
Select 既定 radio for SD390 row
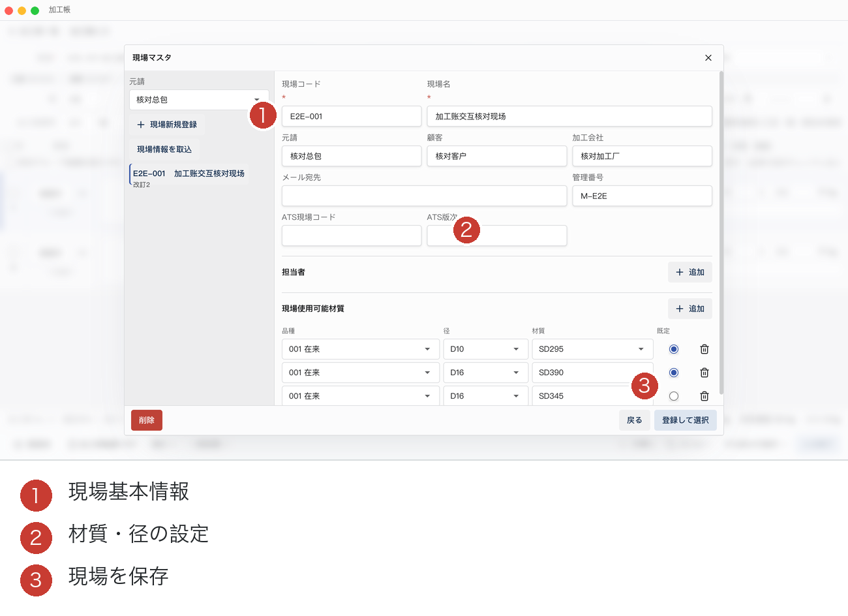click(674, 373)
